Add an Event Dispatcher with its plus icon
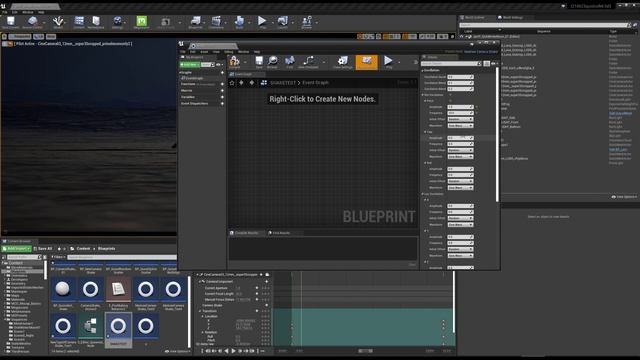Viewport: 640px width, 360px height. point(222,104)
